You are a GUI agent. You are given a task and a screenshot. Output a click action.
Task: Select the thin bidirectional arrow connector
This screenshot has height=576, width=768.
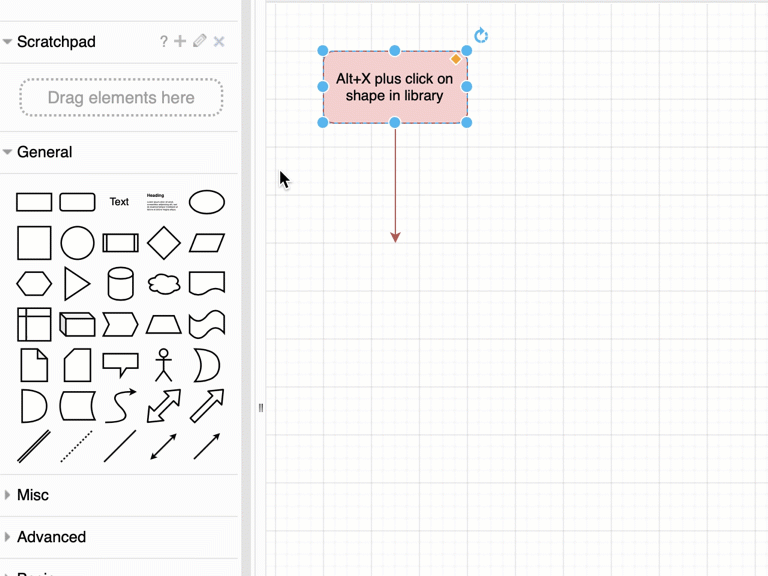164,446
